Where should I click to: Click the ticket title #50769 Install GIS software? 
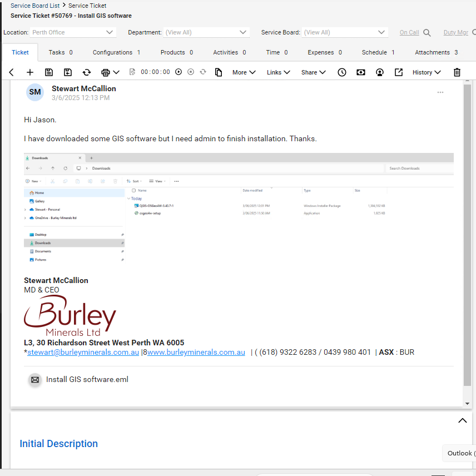pyautogui.click(x=71, y=16)
